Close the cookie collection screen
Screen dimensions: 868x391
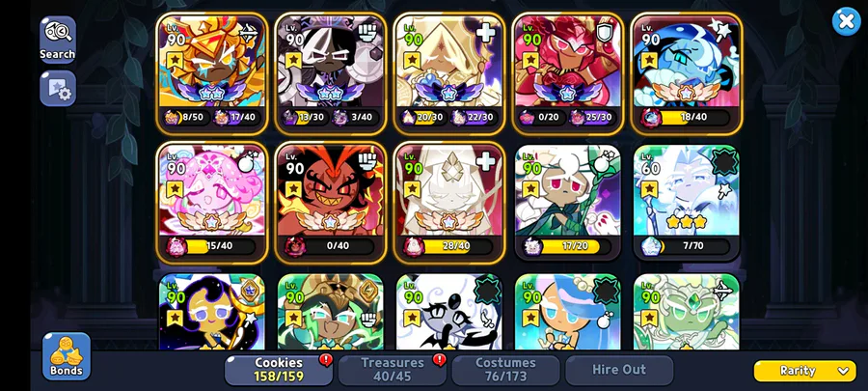tap(846, 21)
